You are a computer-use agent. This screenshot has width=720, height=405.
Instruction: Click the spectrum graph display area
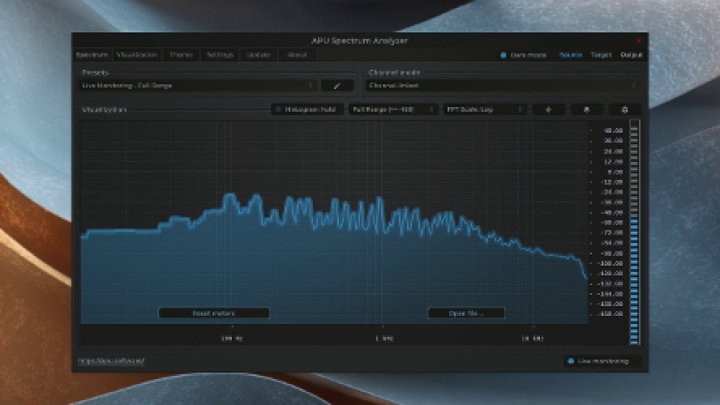click(334, 223)
